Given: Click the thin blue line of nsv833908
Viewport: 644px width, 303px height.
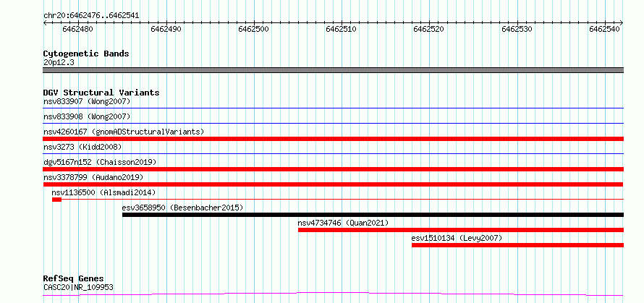Looking at the screenshot, I should (x=334, y=123).
